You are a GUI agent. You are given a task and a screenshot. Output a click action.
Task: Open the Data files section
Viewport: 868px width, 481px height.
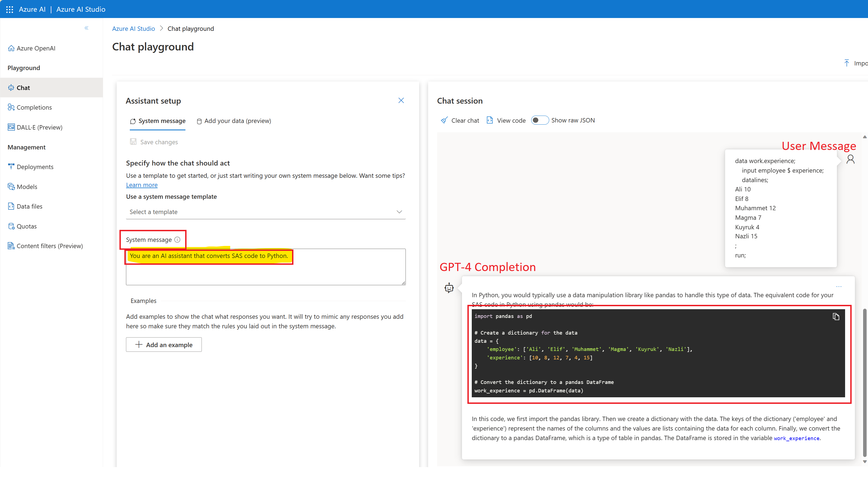tap(29, 206)
